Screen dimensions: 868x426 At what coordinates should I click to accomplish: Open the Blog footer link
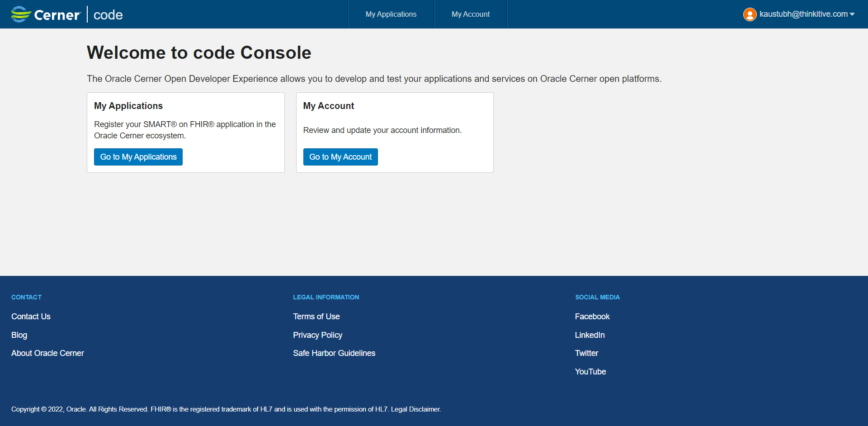[19, 335]
